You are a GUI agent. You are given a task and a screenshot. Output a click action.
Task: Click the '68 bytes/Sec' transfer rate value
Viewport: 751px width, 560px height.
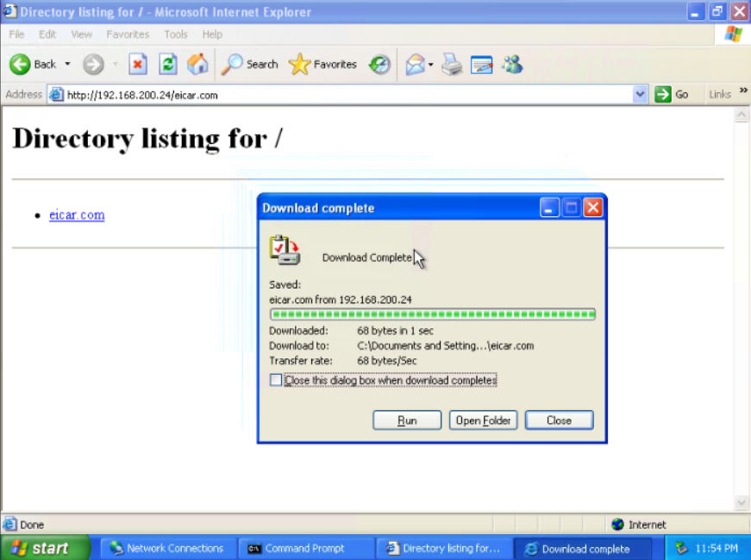point(387,361)
